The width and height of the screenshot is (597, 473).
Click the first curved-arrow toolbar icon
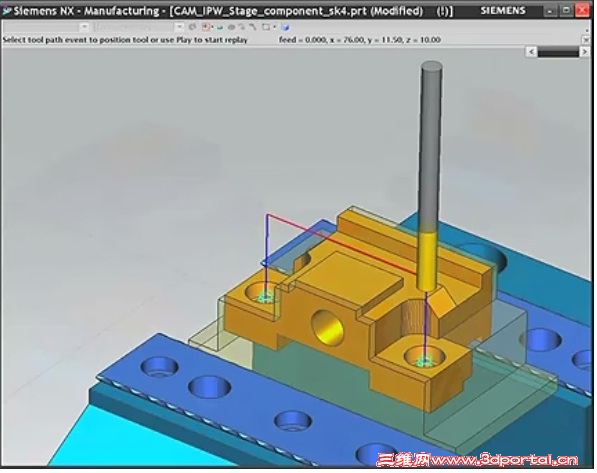tap(242, 27)
